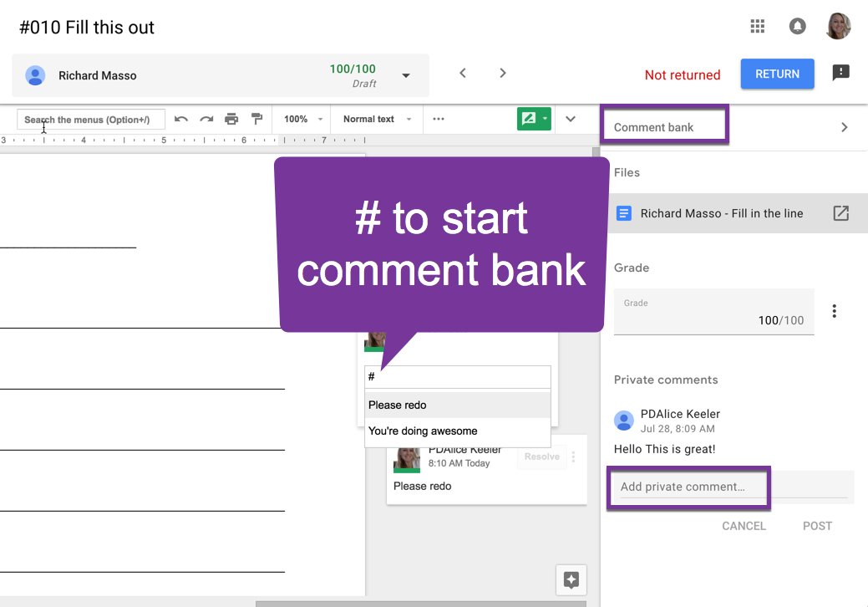
Task: Open Richard Masso's file in a new window
Action: [841, 213]
